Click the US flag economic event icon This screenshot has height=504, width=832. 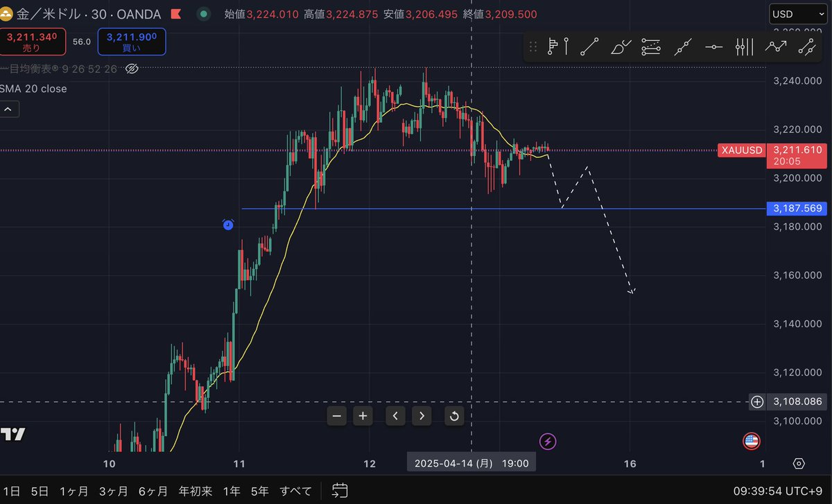pos(752,441)
